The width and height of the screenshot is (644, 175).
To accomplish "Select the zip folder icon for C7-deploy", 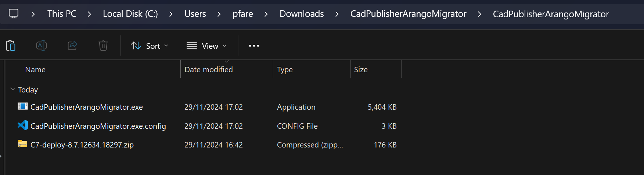I will click(x=23, y=144).
